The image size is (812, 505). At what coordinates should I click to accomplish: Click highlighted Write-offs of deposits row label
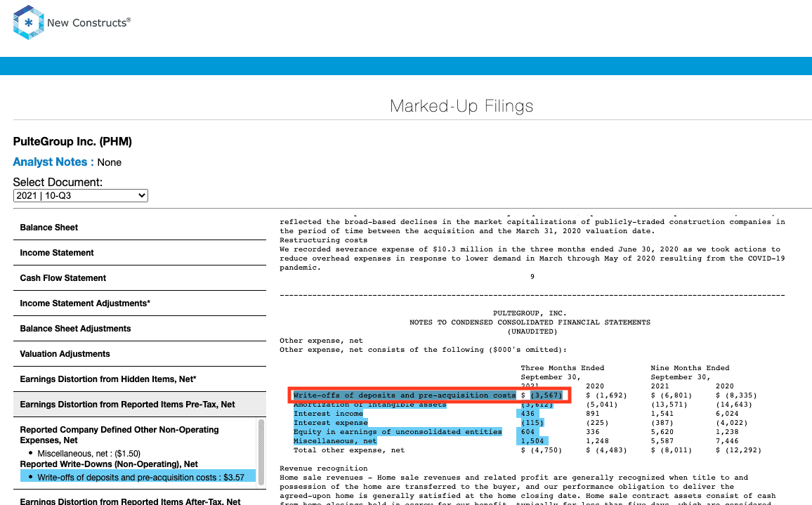(405, 395)
